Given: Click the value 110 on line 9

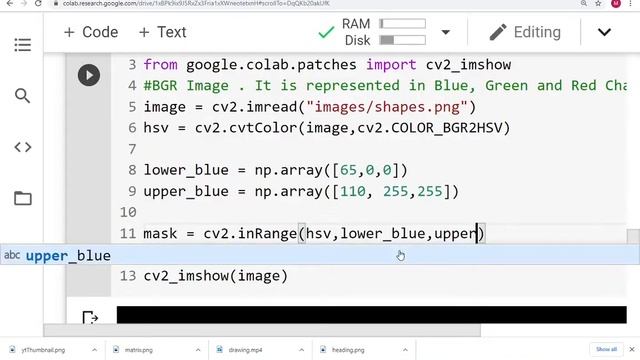Looking at the screenshot, I should pos(353,191).
